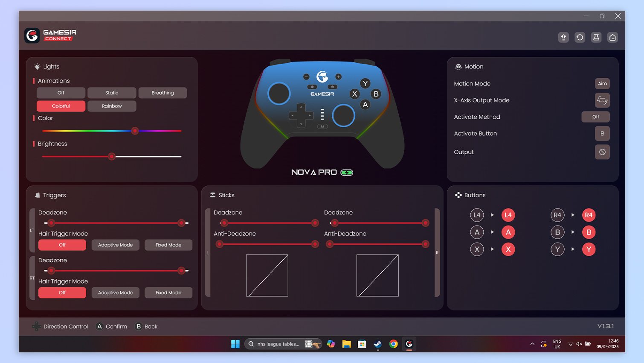Go to home via house icon
644x363 pixels.
pyautogui.click(x=612, y=38)
